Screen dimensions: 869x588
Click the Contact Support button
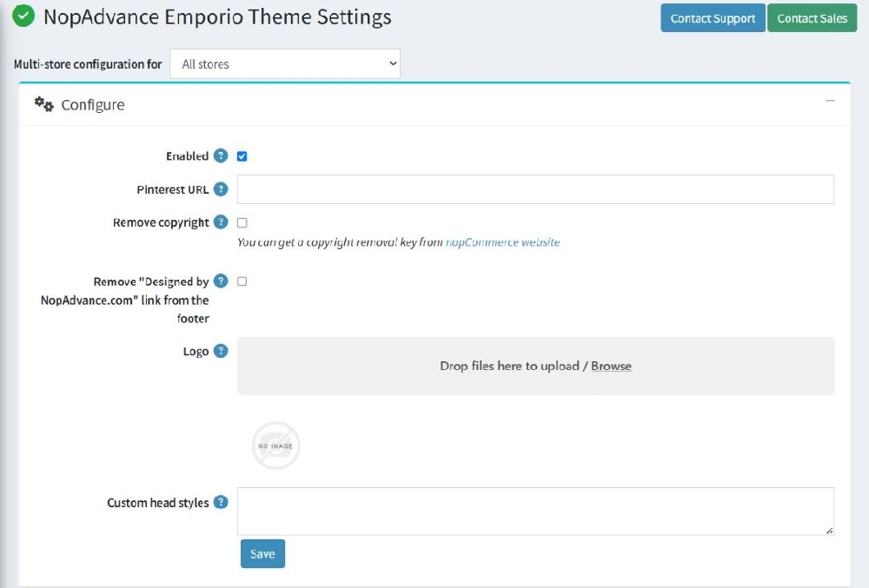pyautogui.click(x=713, y=18)
